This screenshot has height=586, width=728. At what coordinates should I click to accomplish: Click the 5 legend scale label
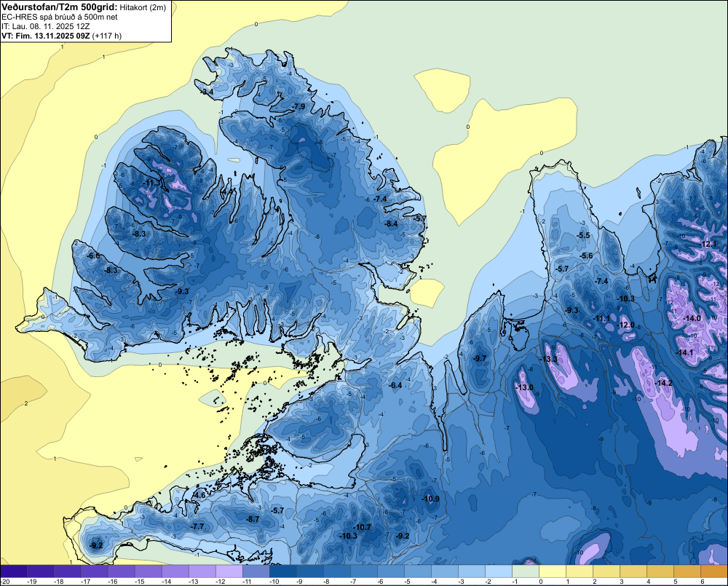coord(676,582)
